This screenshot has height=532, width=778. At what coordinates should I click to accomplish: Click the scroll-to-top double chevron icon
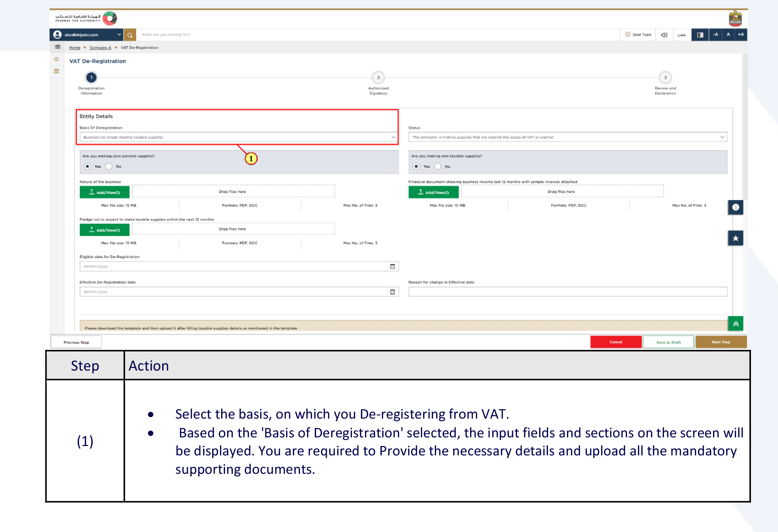click(736, 324)
